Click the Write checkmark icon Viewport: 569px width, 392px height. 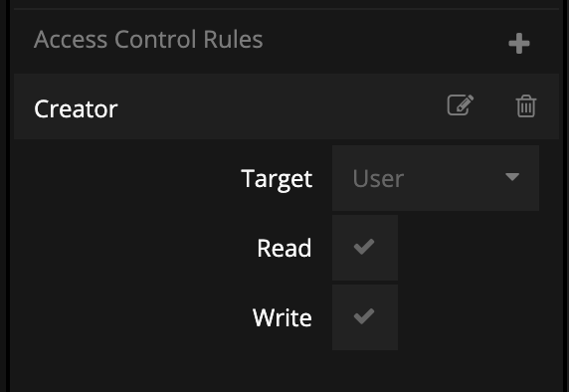(364, 316)
